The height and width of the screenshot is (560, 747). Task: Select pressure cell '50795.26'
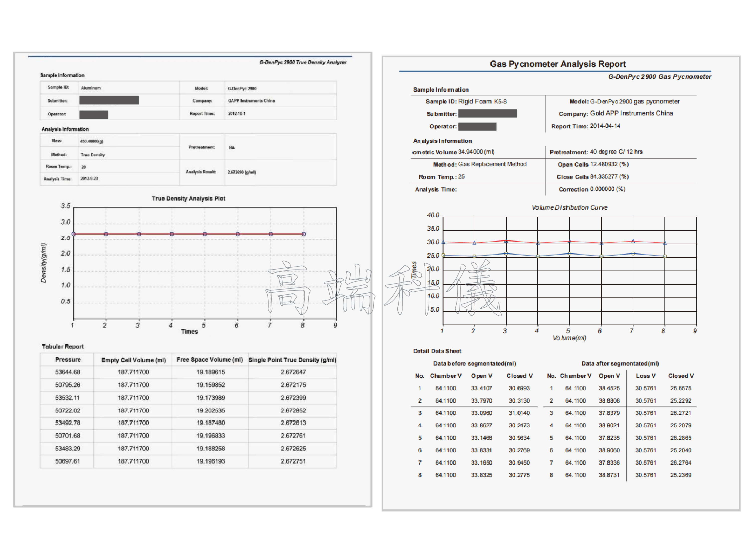68,385
